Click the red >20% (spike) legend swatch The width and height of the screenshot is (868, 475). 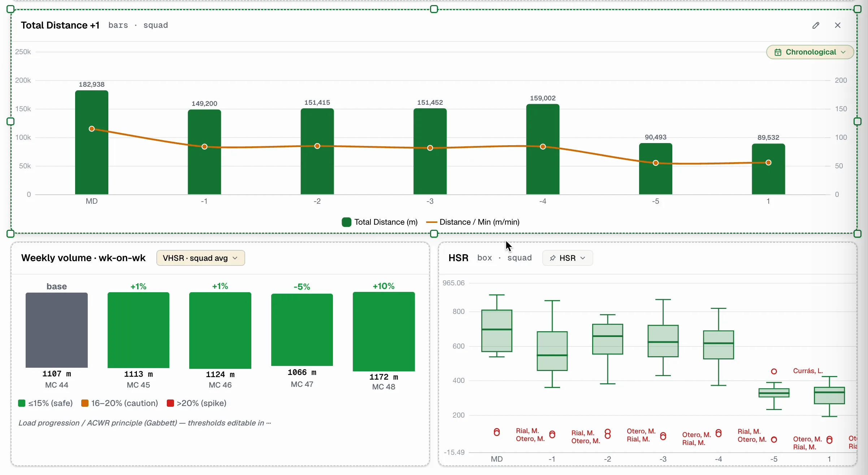pos(170,403)
